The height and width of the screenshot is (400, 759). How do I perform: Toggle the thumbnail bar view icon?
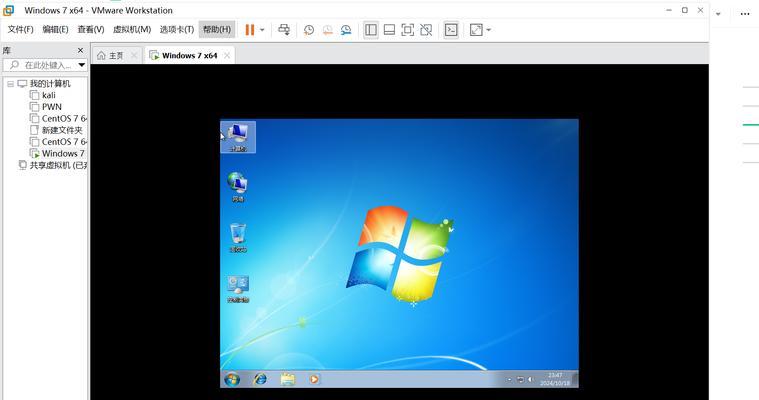pos(389,30)
